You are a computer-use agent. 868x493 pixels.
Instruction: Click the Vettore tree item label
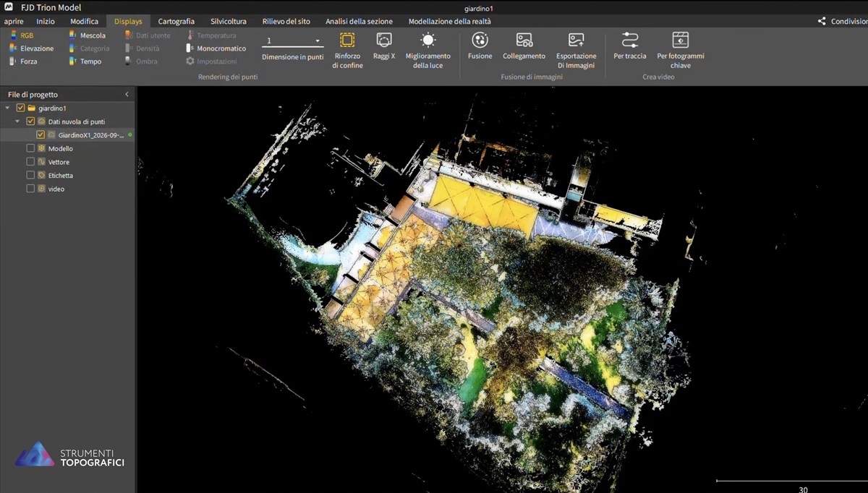pos(59,162)
